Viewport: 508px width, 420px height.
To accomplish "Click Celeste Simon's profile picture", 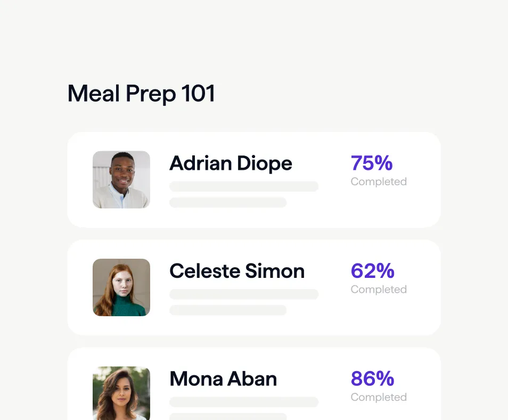I will 121,287.
